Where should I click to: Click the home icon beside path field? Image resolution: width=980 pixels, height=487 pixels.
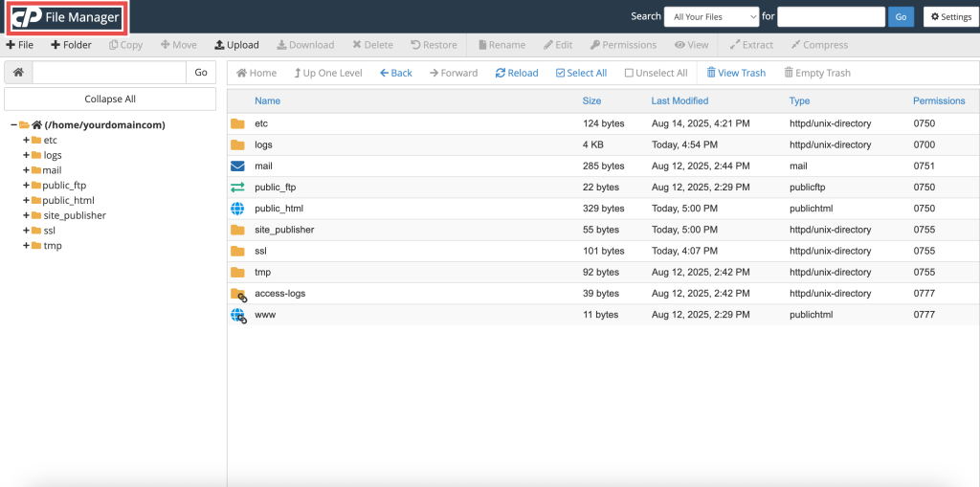point(19,73)
